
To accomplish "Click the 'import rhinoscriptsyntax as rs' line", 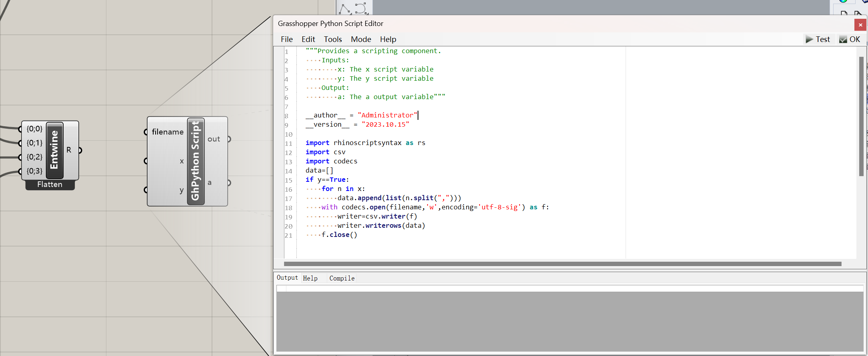I will coord(365,143).
